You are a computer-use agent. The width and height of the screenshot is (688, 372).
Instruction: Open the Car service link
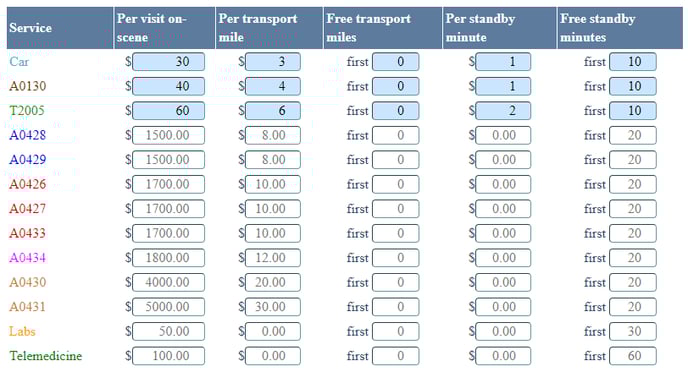(x=19, y=61)
